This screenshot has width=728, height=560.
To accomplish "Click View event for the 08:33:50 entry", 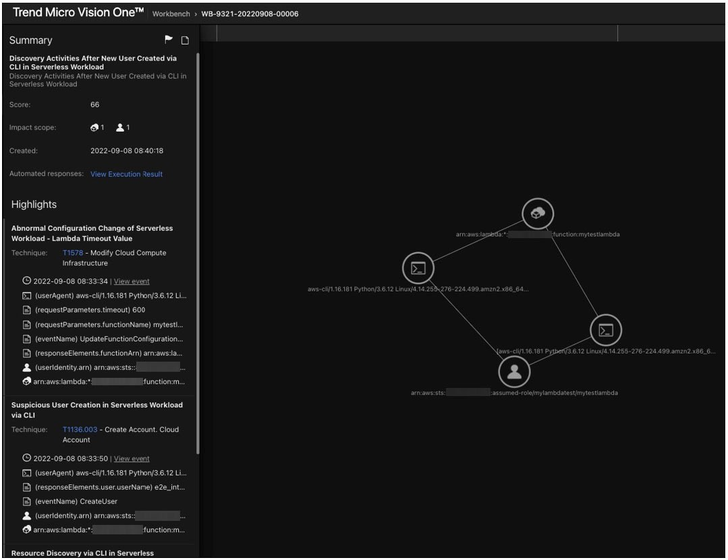I will [x=132, y=459].
